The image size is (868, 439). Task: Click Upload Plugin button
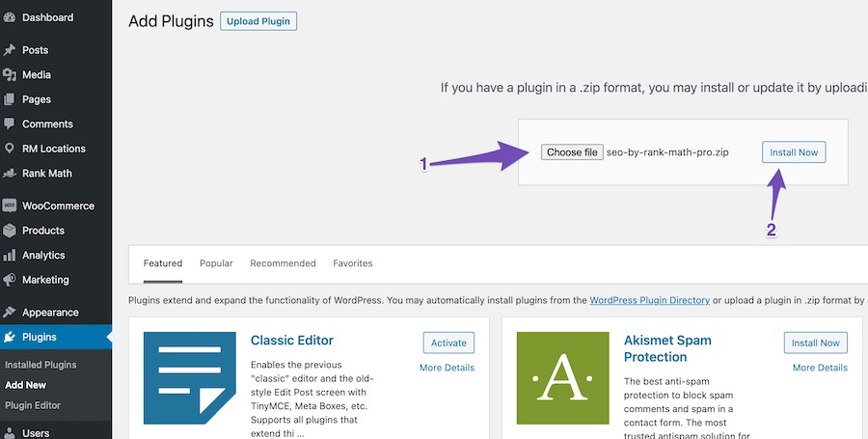[258, 21]
